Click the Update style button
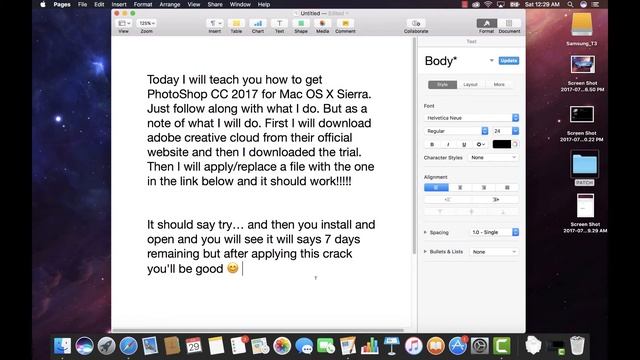This screenshot has width=640, height=360. tap(509, 60)
